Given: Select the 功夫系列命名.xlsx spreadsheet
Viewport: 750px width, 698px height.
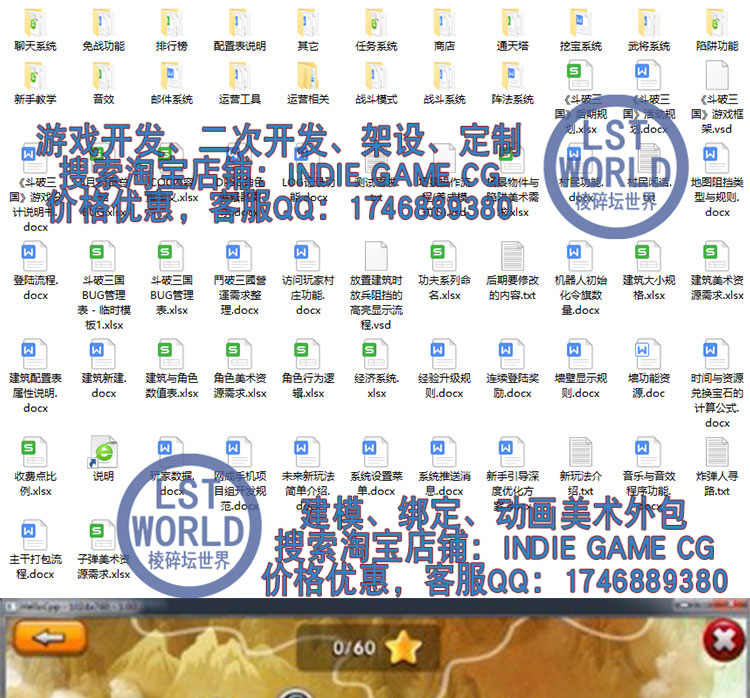Looking at the screenshot, I should (x=444, y=271).
